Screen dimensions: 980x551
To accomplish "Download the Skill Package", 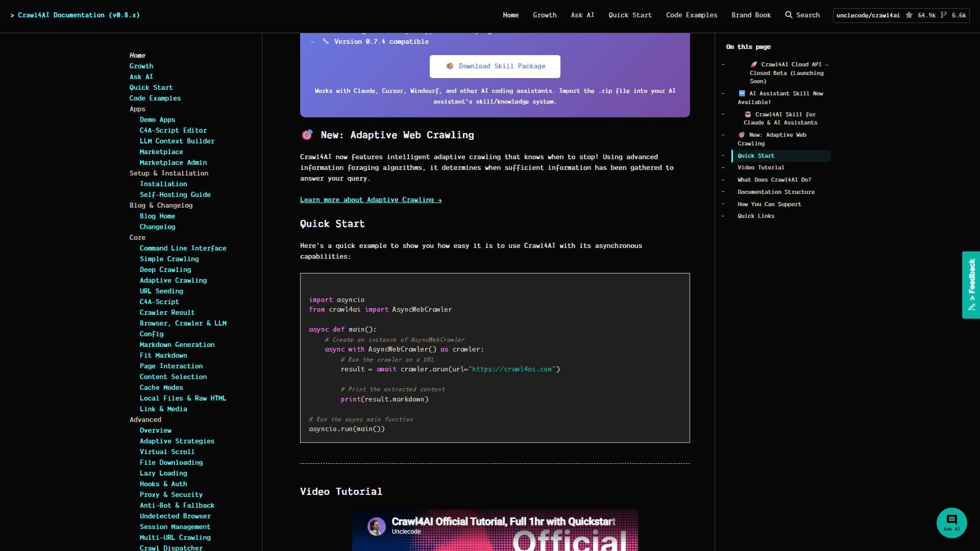I will [495, 66].
